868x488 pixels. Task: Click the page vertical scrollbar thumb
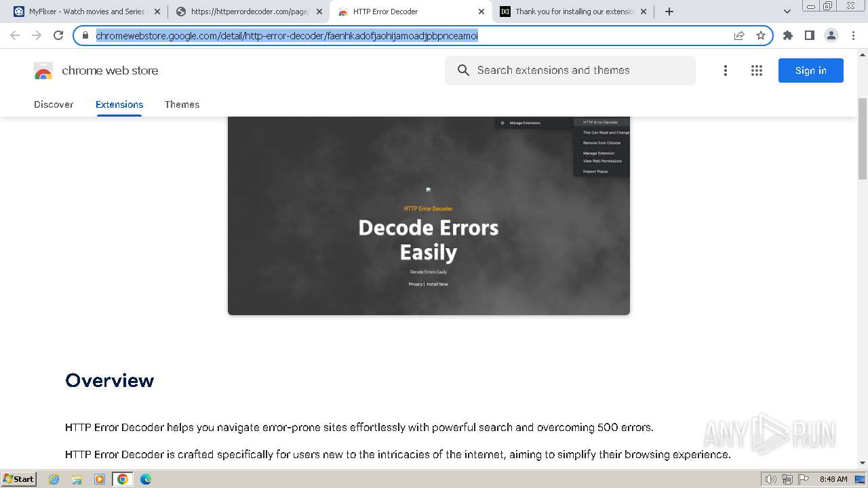click(863, 139)
